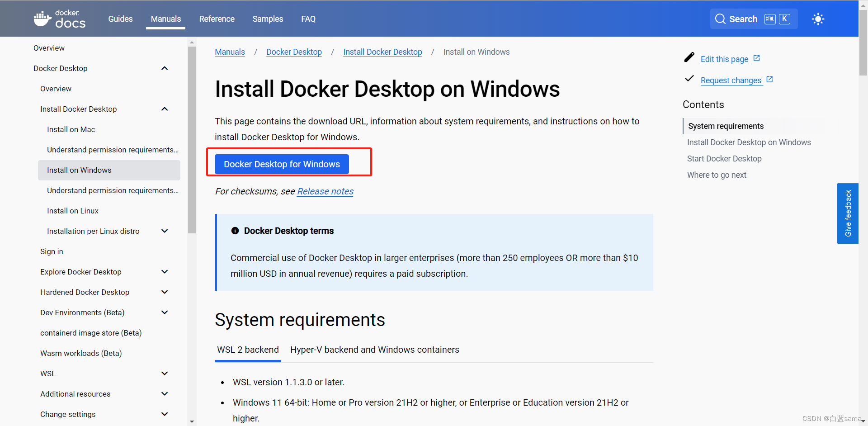Click the search magnifier icon
This screenshot has height=426, width=868.
[720, 19]
